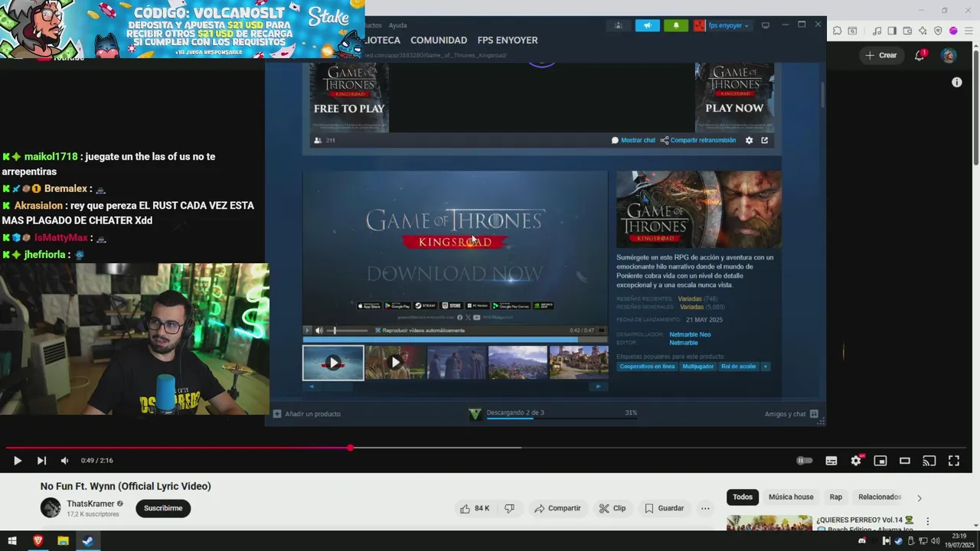Select the mountain landscape screenshot thumbnail
Image resolution: width=980 pixels, height=551 pixels.
click(518, 363)
